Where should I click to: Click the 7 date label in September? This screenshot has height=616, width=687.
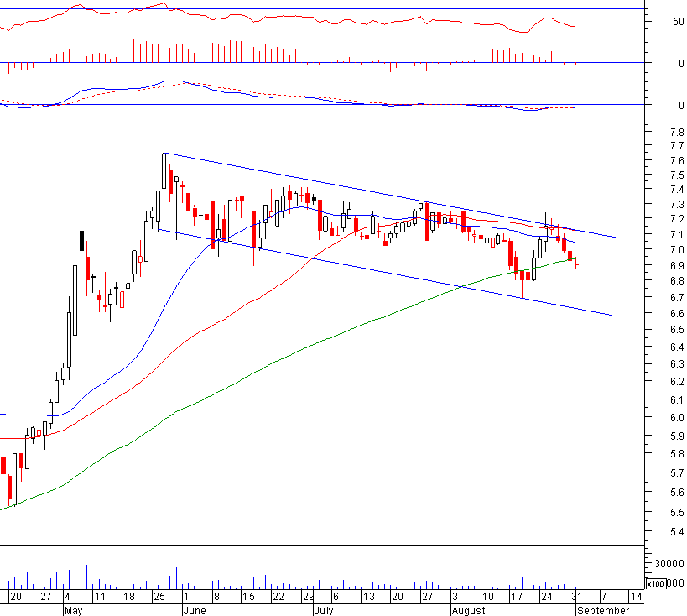pos(604,596)
